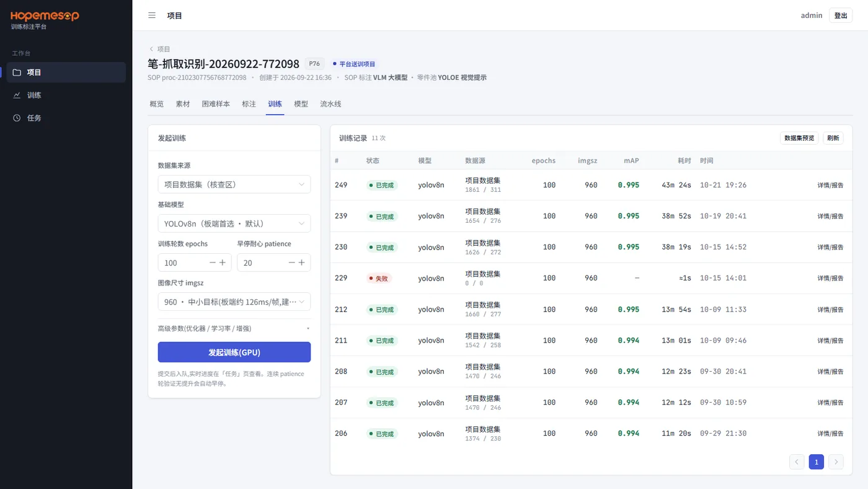The width and height of the screenshot is (868, 489).
Task: Click the 刷新 button
Action: click(833, 138)
